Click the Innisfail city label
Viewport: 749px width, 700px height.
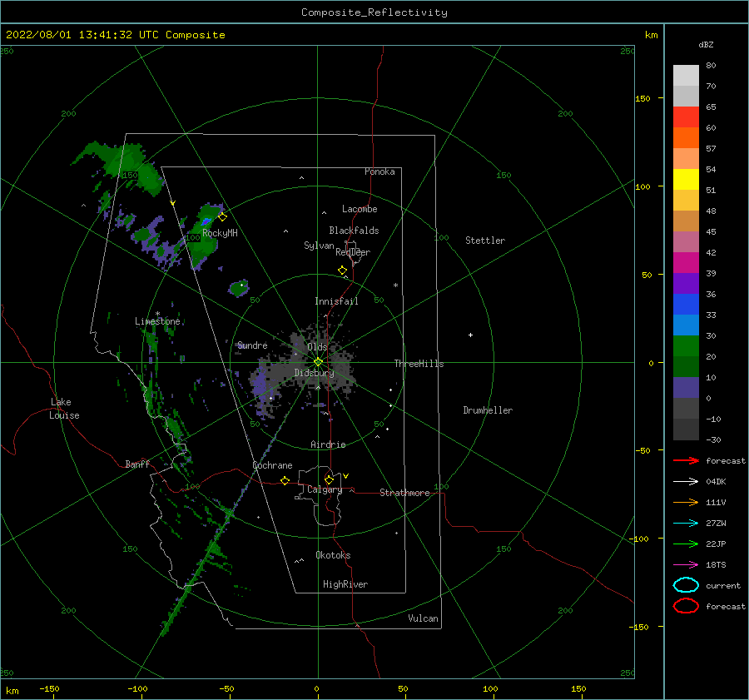336,301
